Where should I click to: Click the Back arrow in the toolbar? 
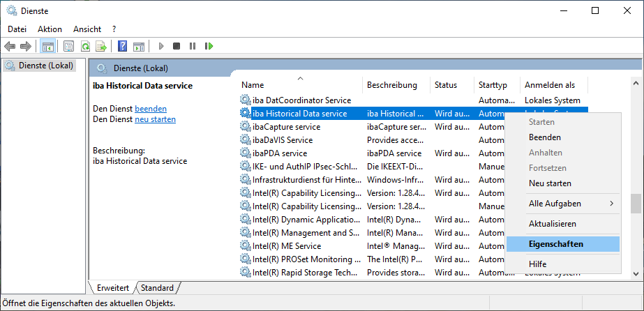click(10, 46)
